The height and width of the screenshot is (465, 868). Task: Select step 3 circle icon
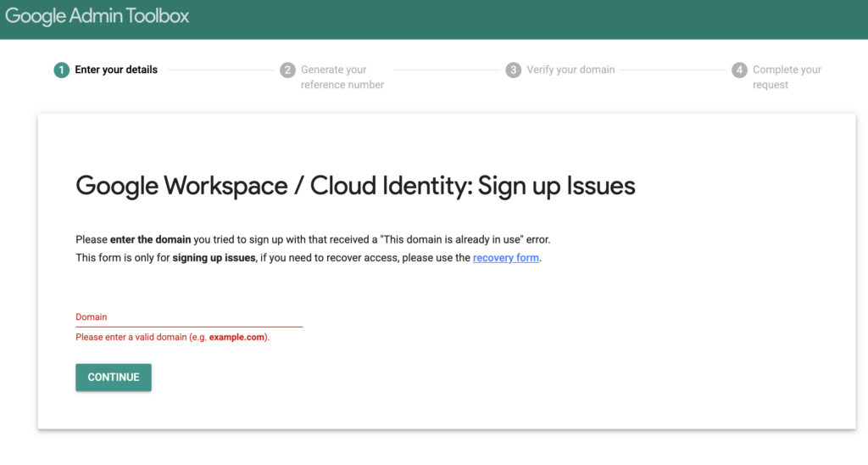(513, 70)
